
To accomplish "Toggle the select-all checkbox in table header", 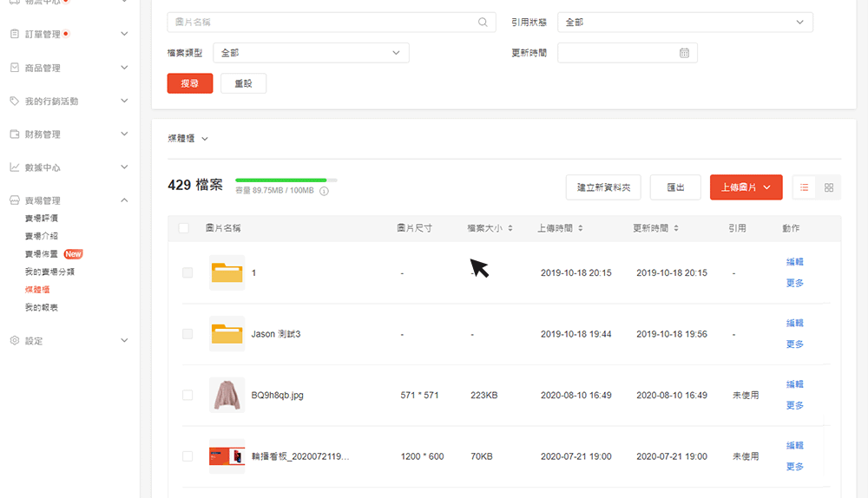I will [183, 228].
